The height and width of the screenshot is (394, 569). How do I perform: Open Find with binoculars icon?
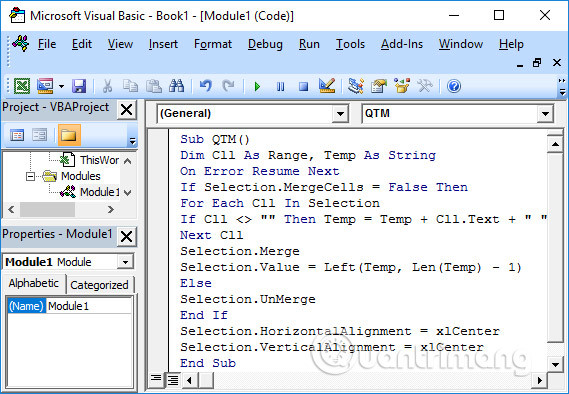[177, 86]
